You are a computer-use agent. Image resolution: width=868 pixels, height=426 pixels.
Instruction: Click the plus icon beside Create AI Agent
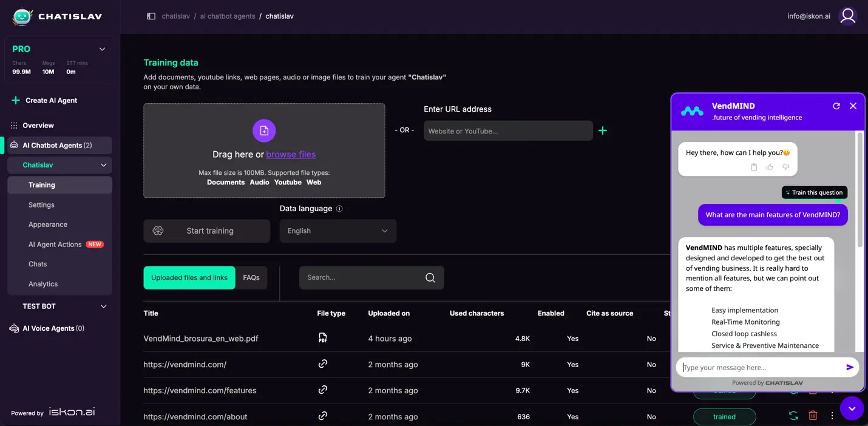16,100
